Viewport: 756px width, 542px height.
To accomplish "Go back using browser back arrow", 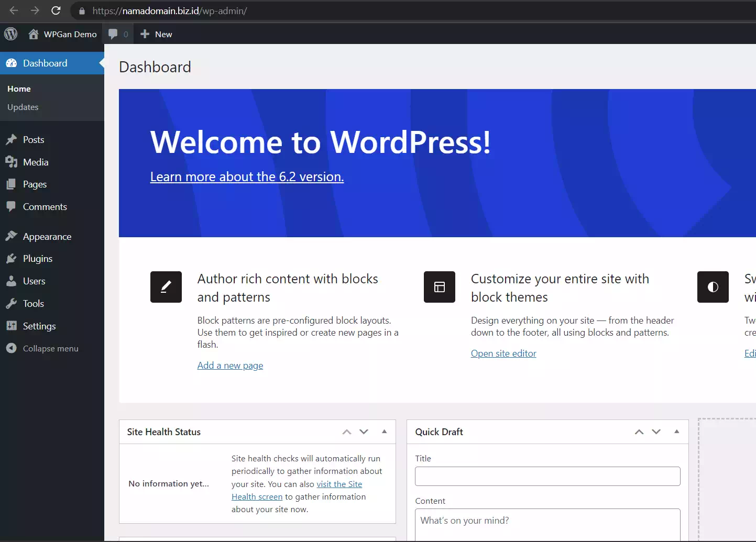I will pos(14,10).
